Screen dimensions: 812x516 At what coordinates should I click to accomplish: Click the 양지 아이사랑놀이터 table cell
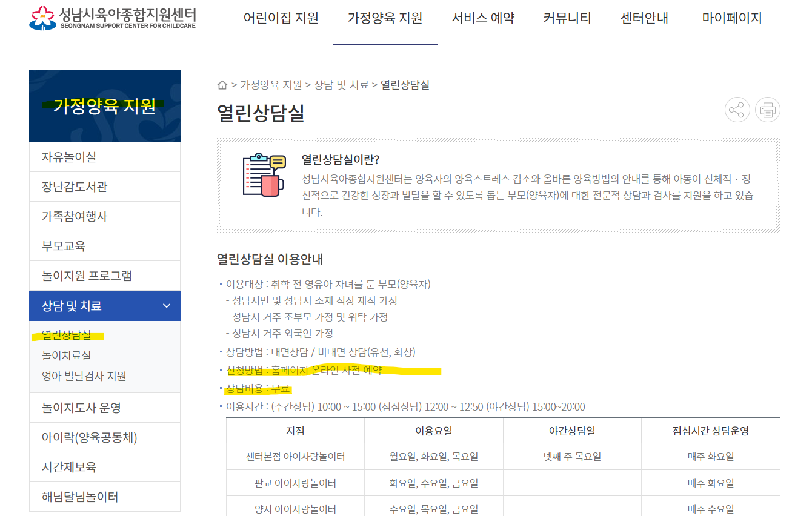click(x=295, y=509)
